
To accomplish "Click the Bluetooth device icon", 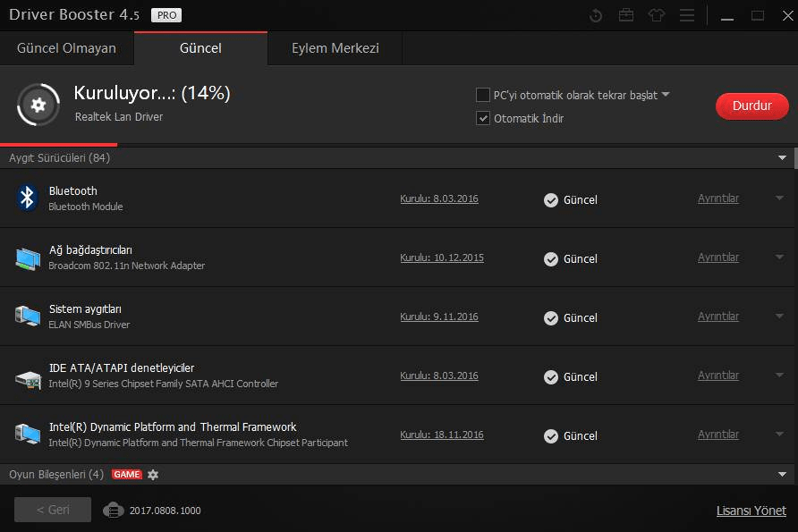I will (x=28, y=198).
